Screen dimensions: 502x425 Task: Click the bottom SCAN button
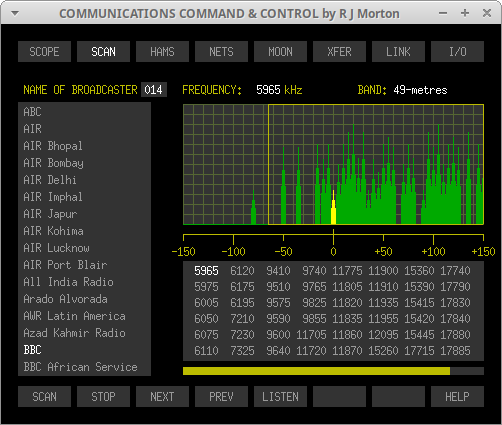[44, 397]
